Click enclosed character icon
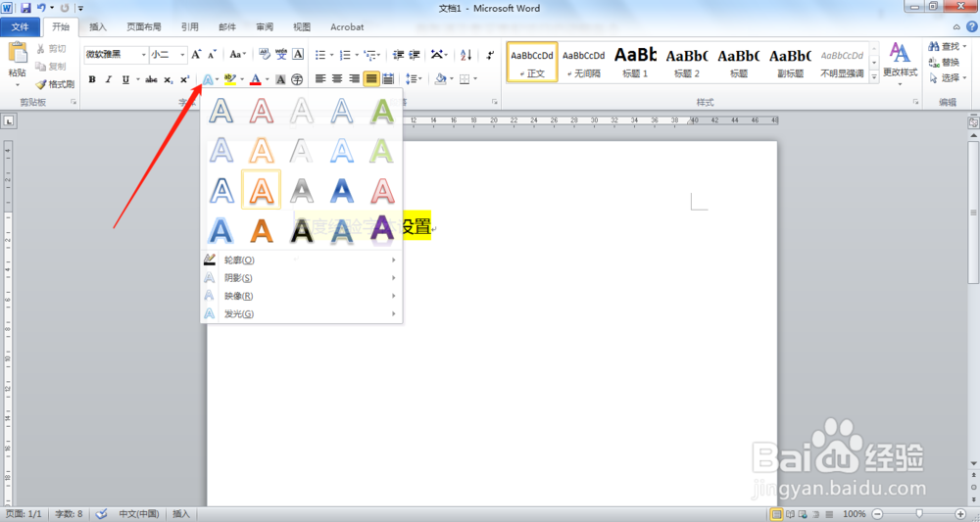The image size is (980, 522). [297, 79]
